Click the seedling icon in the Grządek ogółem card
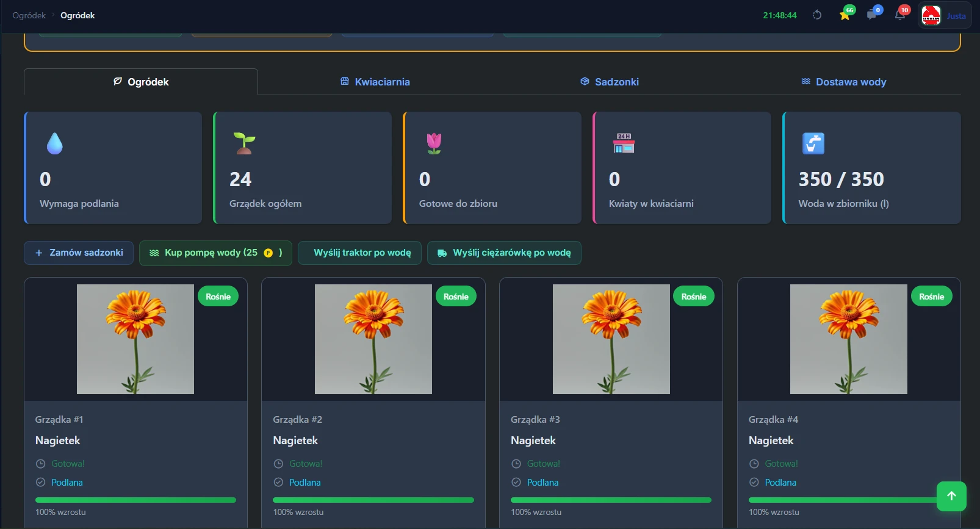Image resolution: width=980 pixels, height=529 pixels. click(x=244, y=143)
